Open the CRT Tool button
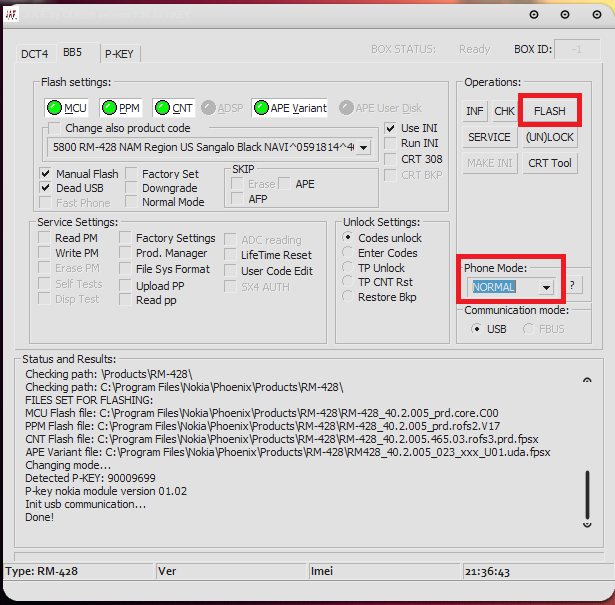615x605 pixels. (550, 163)
